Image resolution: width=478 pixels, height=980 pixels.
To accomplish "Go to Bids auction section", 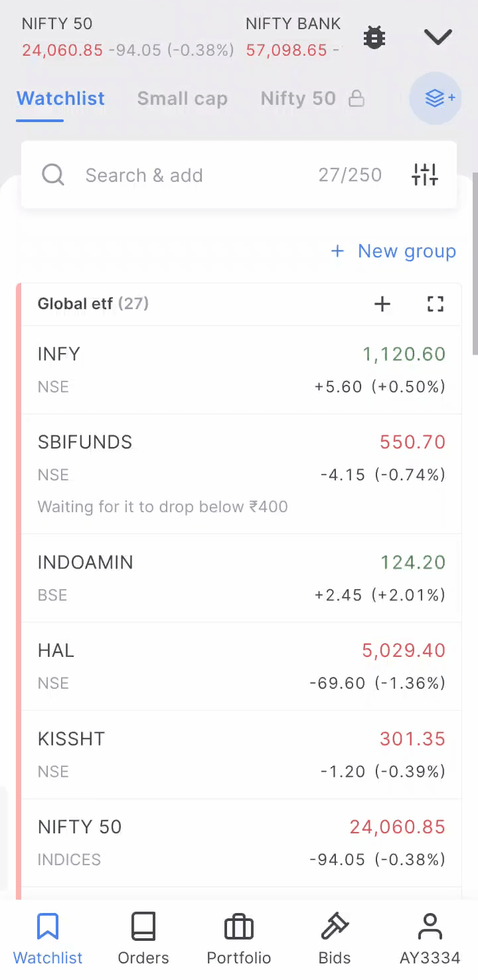I will tap(335, 939).
